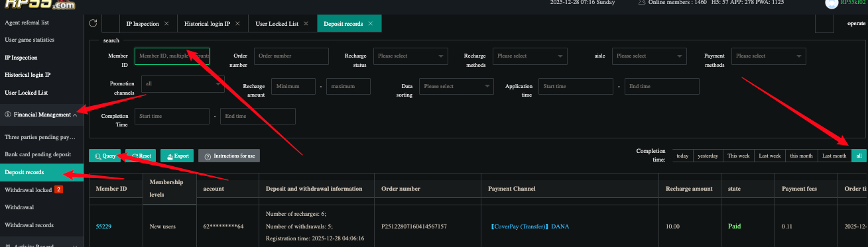The width and height of the screenshot is (868, 247).
Task: Close the Historical login IP tab
Action: [x=237, y=24]
